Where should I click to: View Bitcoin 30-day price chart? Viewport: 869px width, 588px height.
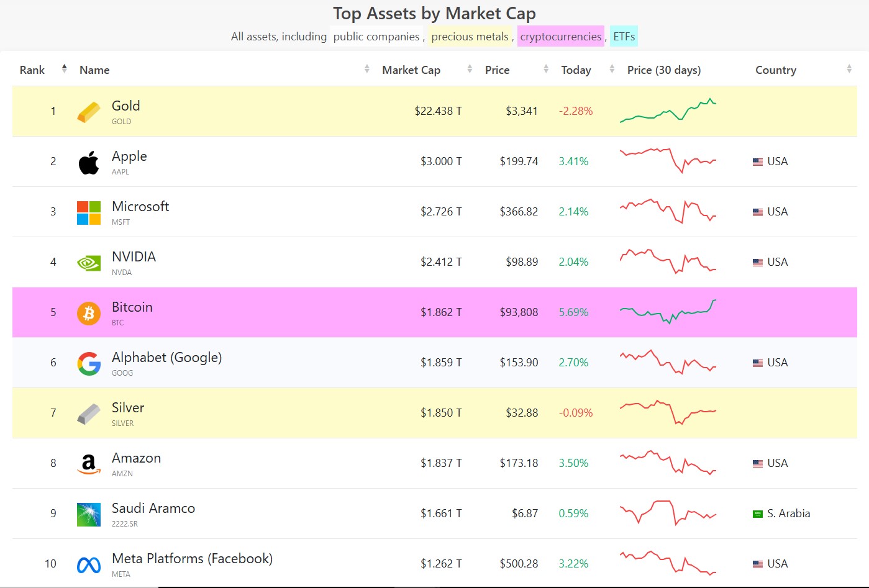[x=668, y=312]
